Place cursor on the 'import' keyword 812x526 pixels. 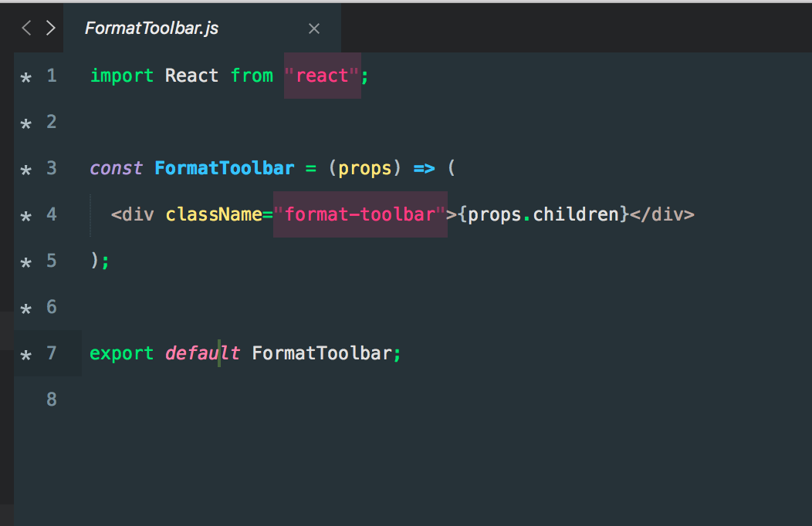[x=122, y=76]
